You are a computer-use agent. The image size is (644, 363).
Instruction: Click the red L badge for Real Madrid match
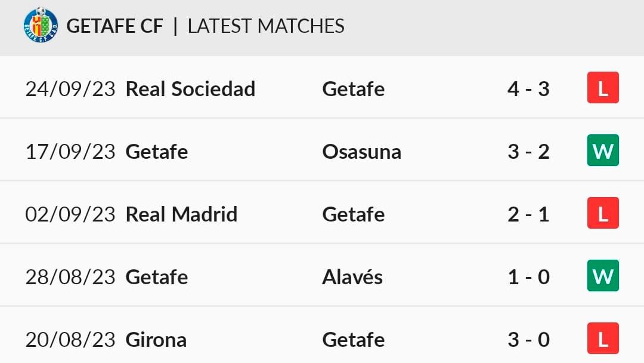603,213
